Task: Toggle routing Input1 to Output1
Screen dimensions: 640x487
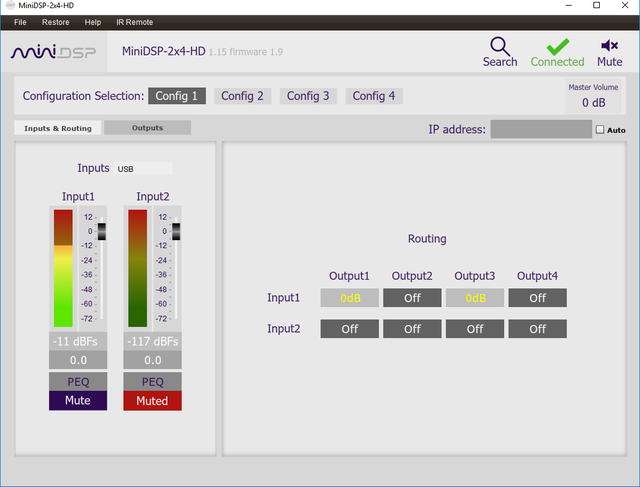Action: tap(350, 298)
